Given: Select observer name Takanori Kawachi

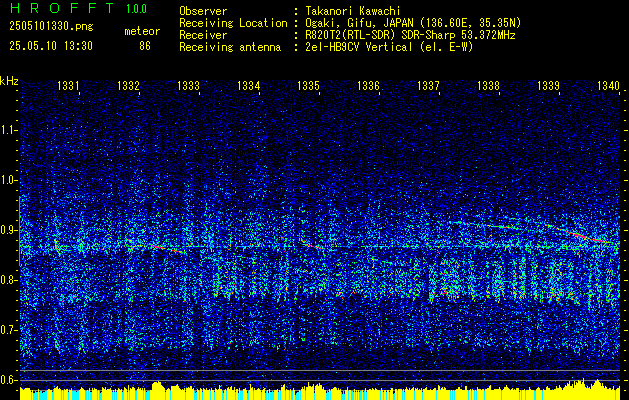Looking at the screenshot, I should [x=353, y=11].
